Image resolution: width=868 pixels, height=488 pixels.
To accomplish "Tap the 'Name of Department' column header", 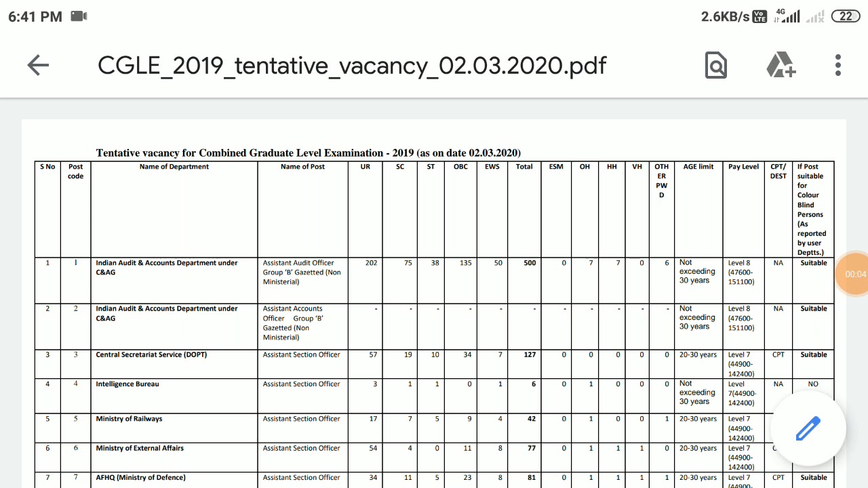I will [174, 167].
